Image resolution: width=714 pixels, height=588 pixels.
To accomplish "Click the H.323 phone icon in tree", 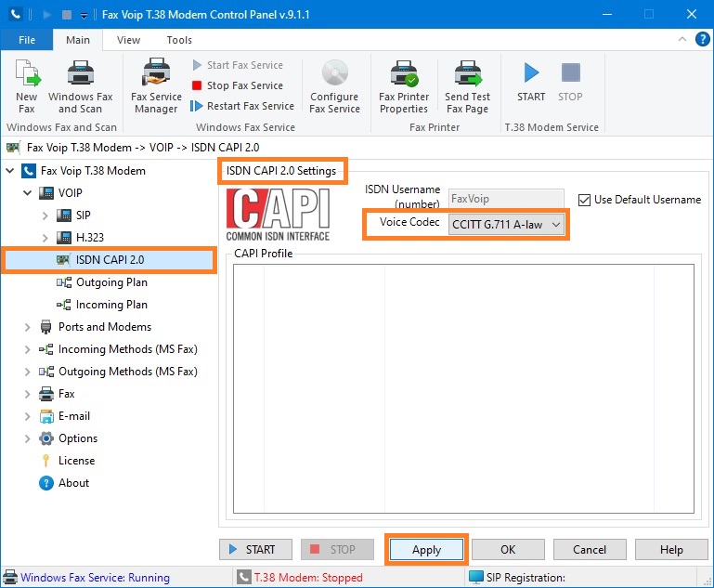I will (64, 237).
